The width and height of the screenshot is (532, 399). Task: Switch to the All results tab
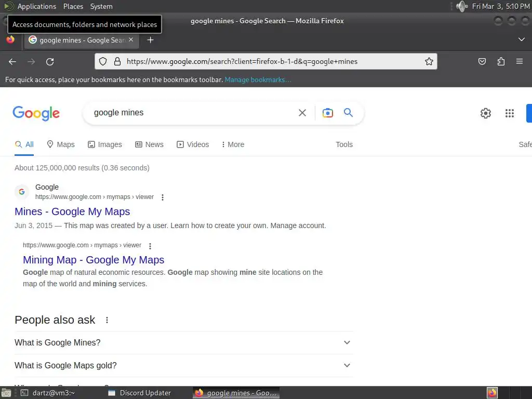(24, 144)
